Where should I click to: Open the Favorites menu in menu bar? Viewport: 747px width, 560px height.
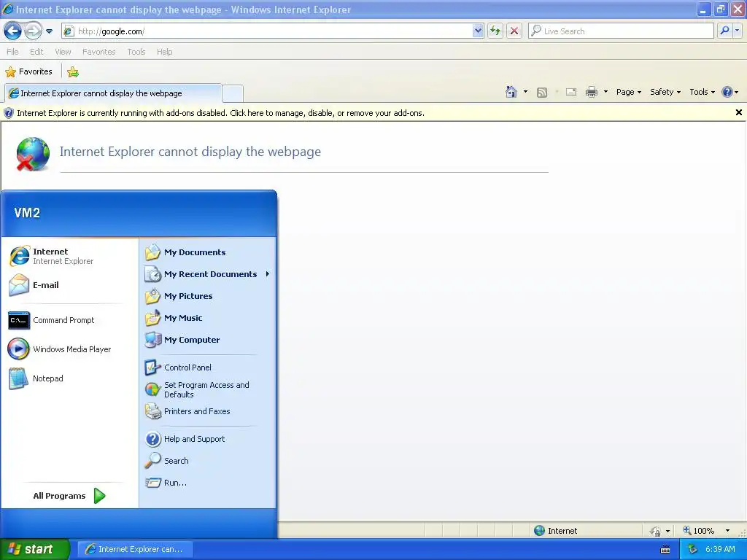coord(99,52)
